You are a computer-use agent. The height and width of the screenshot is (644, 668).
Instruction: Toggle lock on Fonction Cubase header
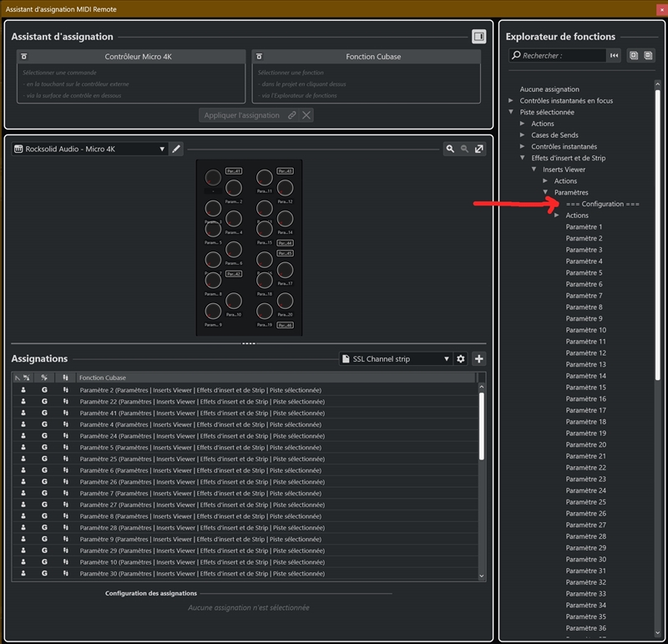pos(260,57)
